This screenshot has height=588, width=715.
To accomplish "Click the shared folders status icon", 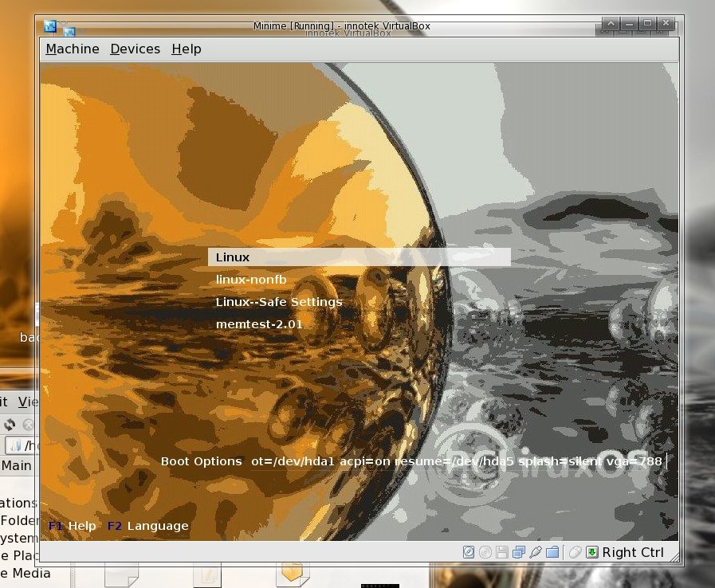I will (x=552, y=552).
